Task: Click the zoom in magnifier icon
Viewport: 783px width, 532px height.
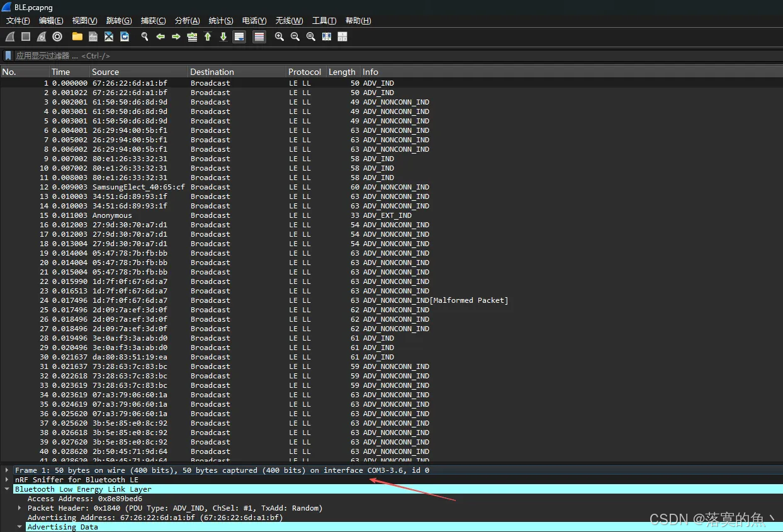Action: (279, 37)
